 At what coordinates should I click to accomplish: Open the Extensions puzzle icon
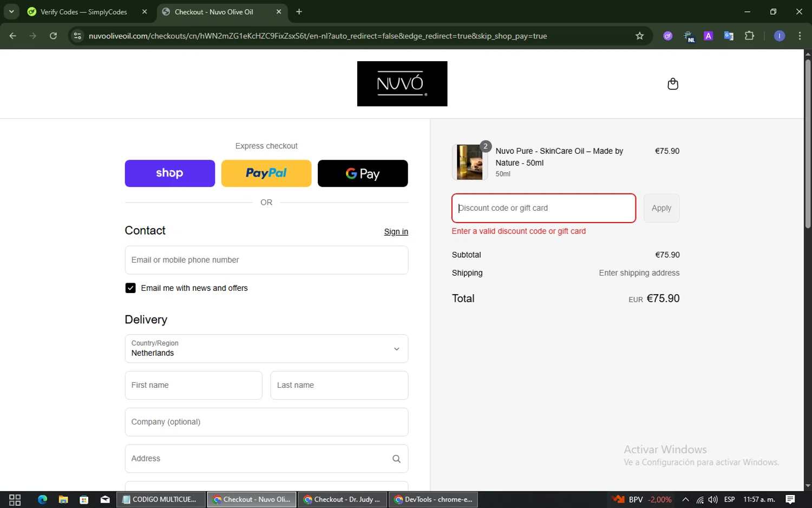tap(749, 36)
